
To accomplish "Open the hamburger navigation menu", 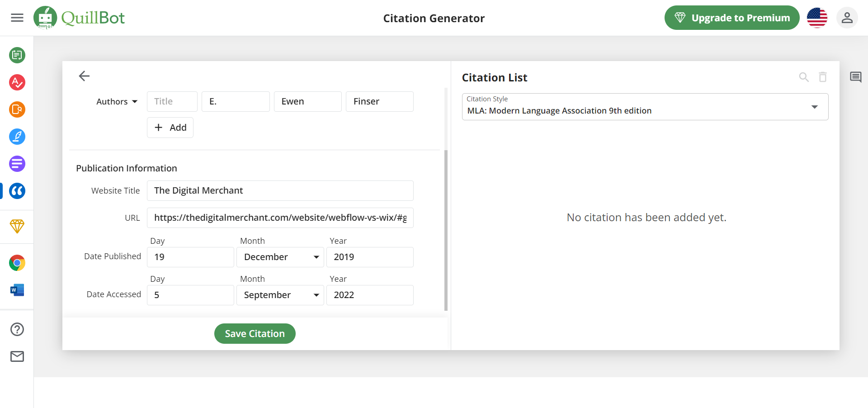I will point(17,18).
